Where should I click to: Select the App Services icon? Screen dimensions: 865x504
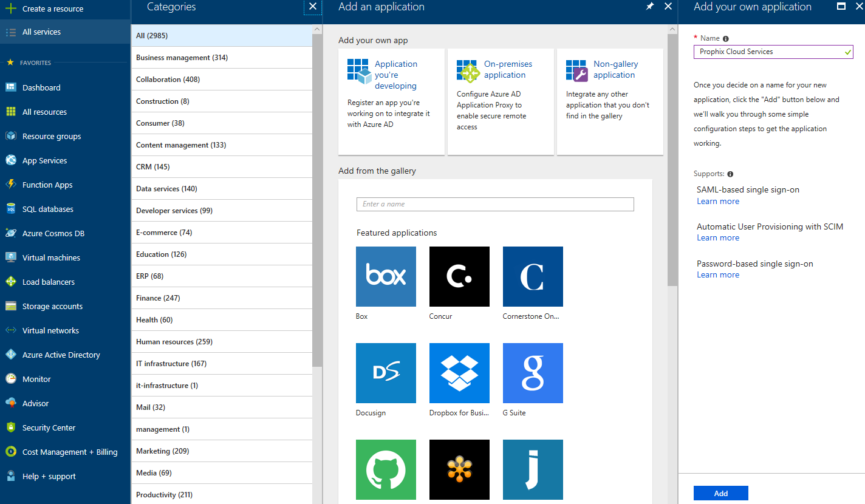click(10, 160)
